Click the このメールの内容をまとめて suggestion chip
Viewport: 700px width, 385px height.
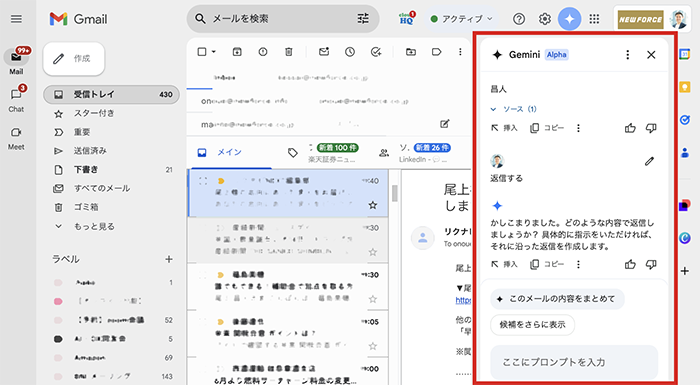click(x=557, y=299)
